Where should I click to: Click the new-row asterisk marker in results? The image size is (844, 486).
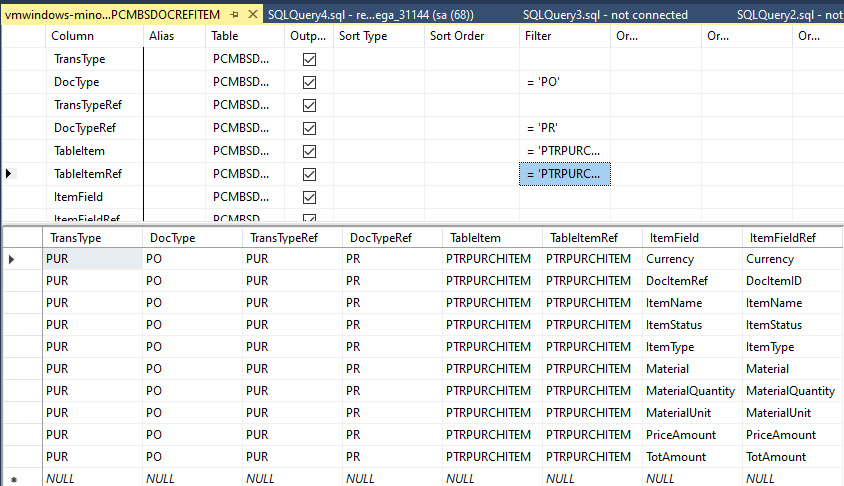(x=12, y=479)
